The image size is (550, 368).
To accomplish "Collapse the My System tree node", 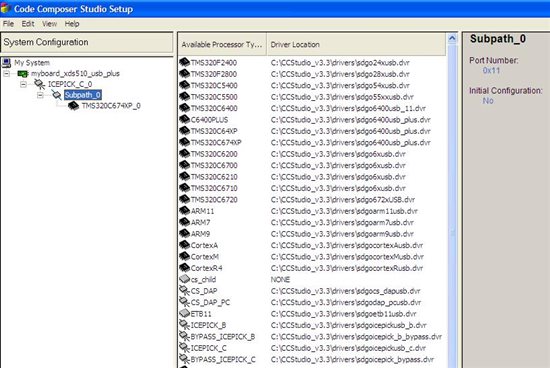I will (6, 74).
